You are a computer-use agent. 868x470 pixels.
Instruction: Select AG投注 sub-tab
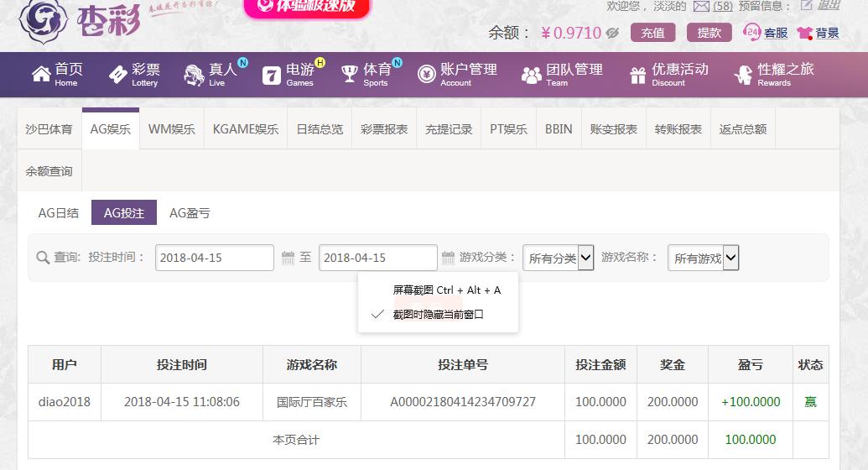124,213
